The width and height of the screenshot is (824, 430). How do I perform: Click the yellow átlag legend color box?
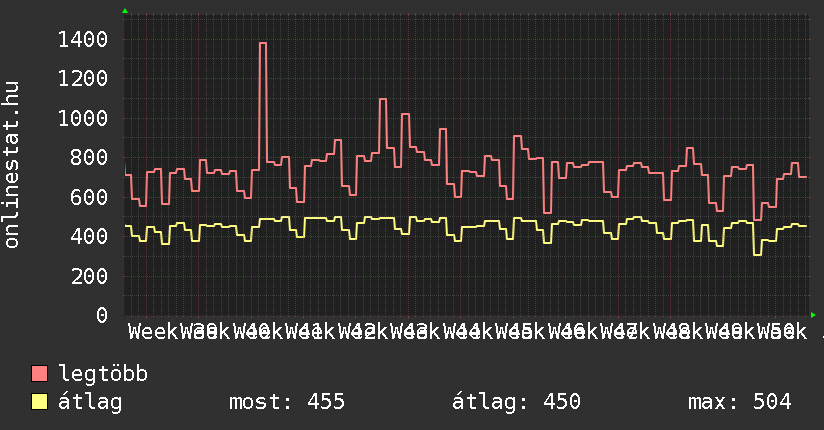(40, 402)
